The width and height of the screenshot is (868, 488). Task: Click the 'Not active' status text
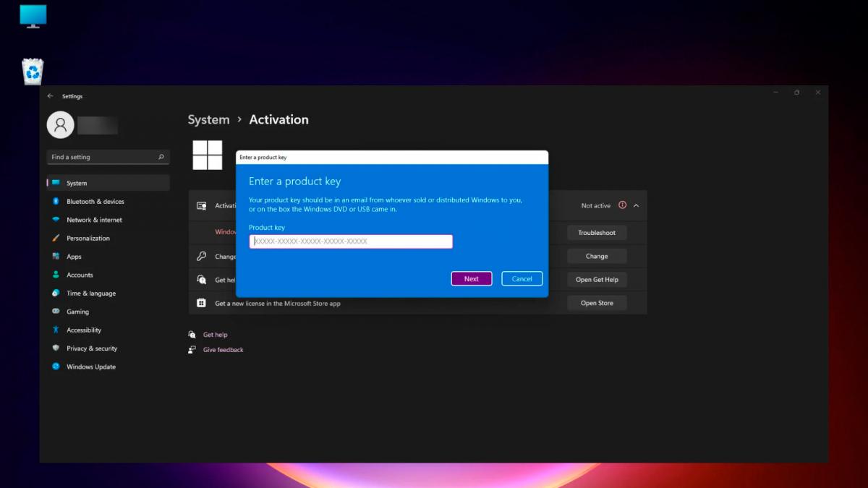[x=596, y=206]
